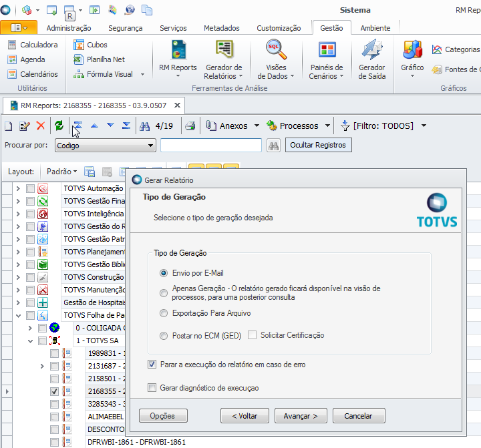
Task: Click the Cancelar button
Action: click(359, 416)
